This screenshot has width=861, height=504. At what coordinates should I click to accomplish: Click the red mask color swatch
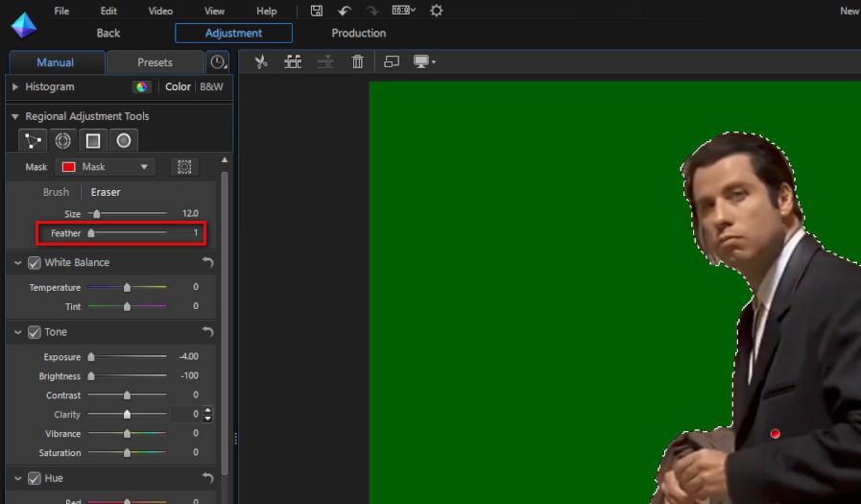[x=69, y=167]
